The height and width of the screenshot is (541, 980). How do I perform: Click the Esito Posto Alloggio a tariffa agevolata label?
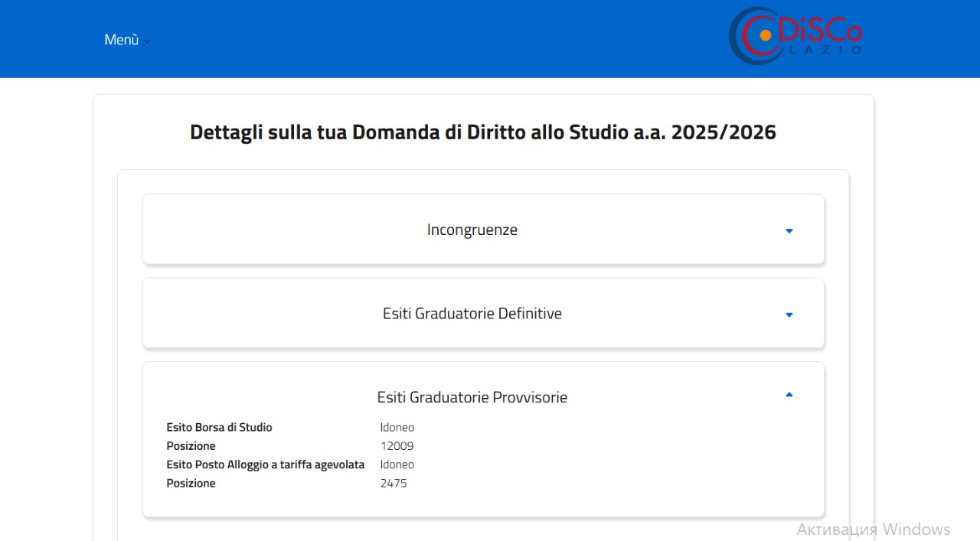pos(266,464)
